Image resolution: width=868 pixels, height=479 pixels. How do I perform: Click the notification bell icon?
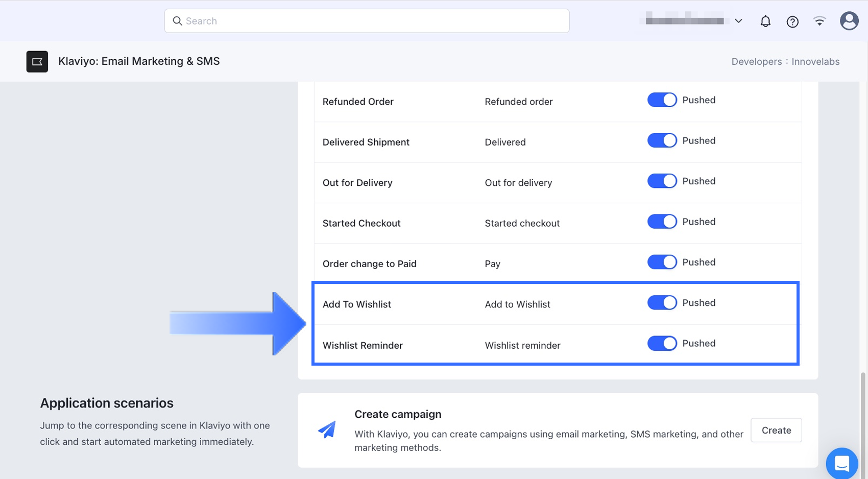(x=765, y=21)
